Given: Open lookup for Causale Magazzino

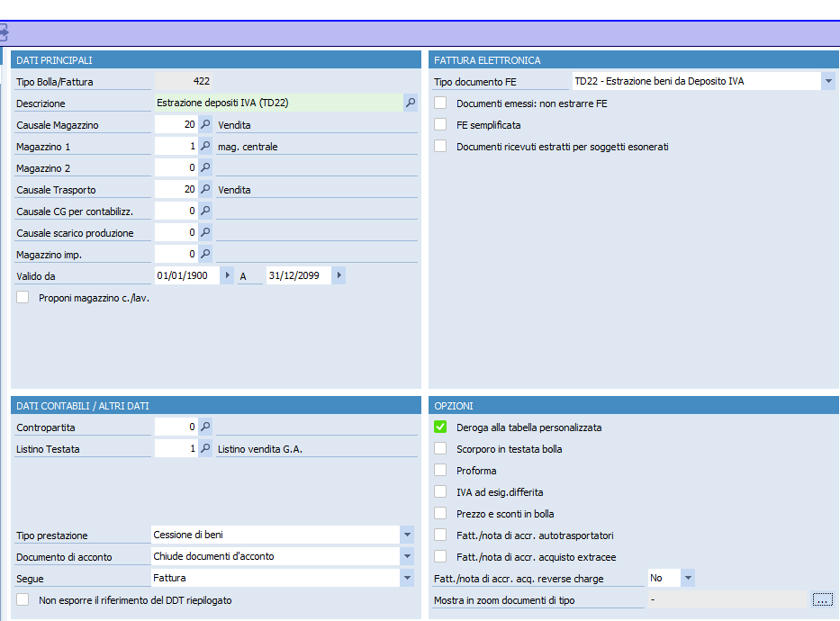Looking at the screenshot, I should point(205,125).
